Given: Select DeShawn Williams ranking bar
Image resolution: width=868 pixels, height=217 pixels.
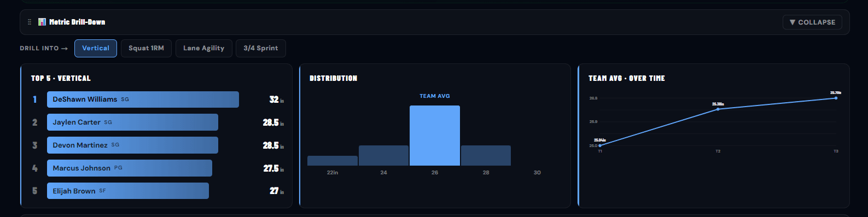Looking at the screenshot, I should (x=143, y=99).
